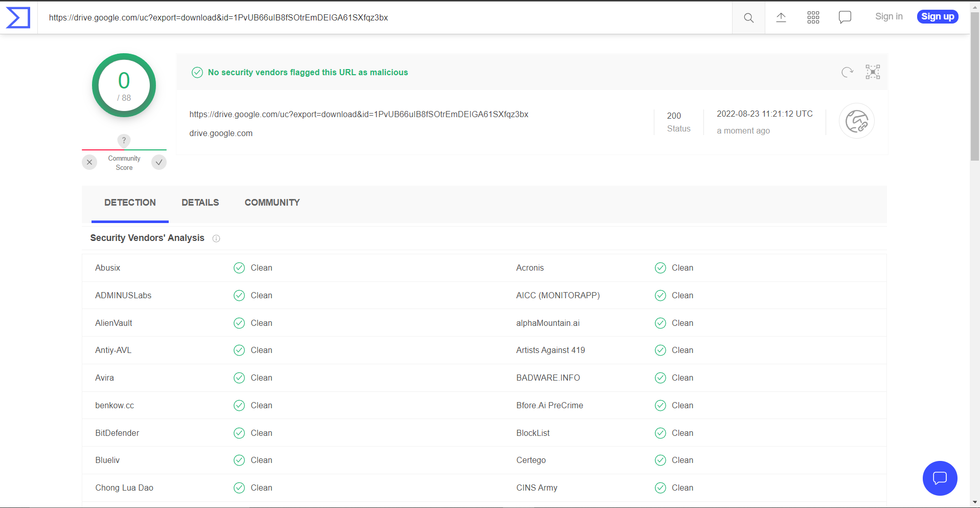Click the 2022-08-23 11:21:12 UTC timestamp
This screenshot has width=980, height=508.
pyautogui.click(x=765, y=114)
